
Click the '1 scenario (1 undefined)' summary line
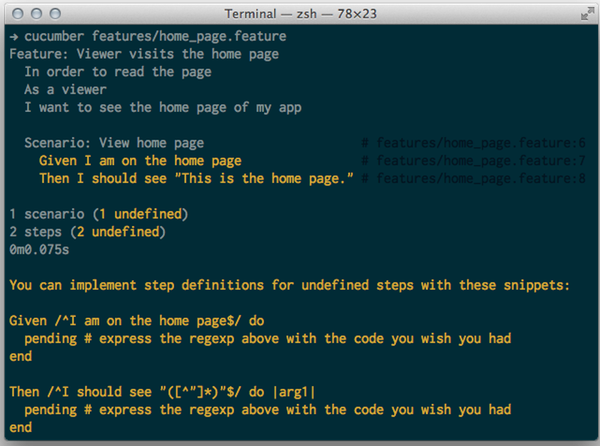click(x=99, y=214)
